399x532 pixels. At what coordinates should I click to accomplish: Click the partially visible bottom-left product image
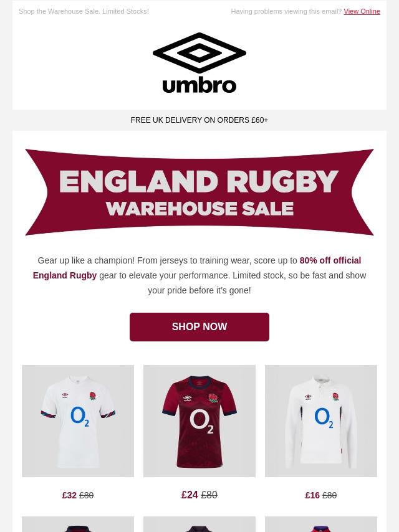(78, 525)
